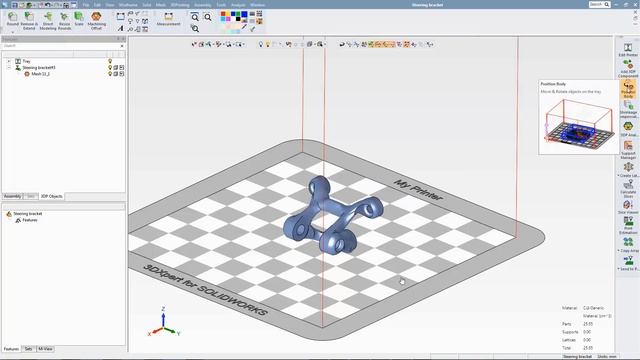Pick the red color swatch
640x360 pixels.
click(x=223, y=14)
